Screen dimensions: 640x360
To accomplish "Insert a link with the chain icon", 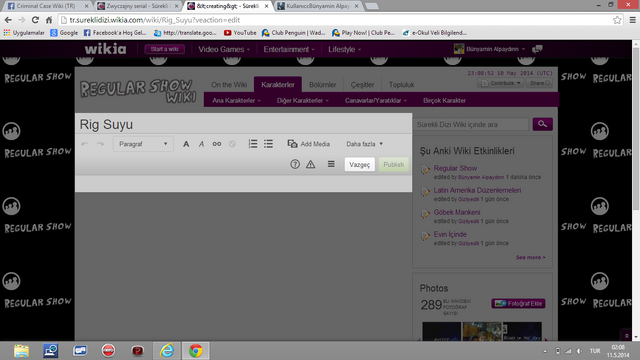I will click(217, 144).
